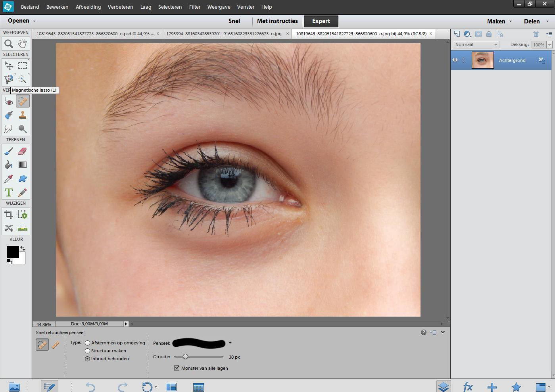Toggle visibility of Achtergrond layer
Image resolution: width=555 pixels, height=392 pixels.
pos(455,60)
